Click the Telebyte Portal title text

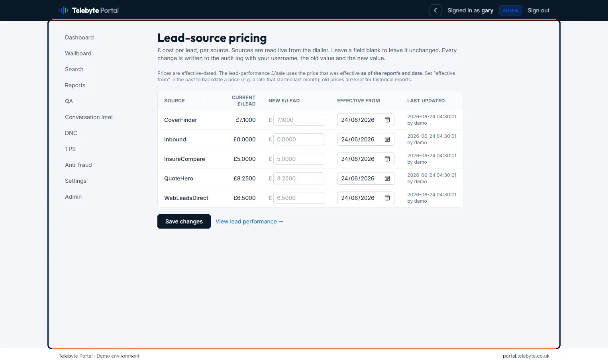point(95,10)
